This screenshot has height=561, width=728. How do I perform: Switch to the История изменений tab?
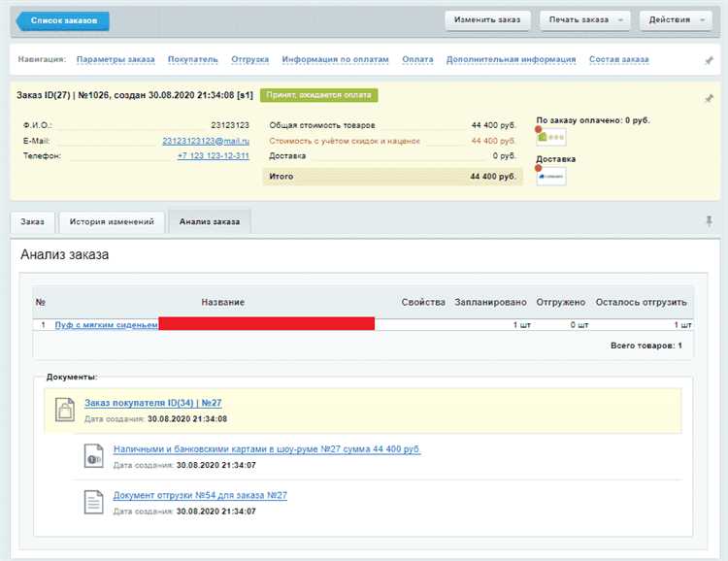pyautogui.click(x=112, y=222)
